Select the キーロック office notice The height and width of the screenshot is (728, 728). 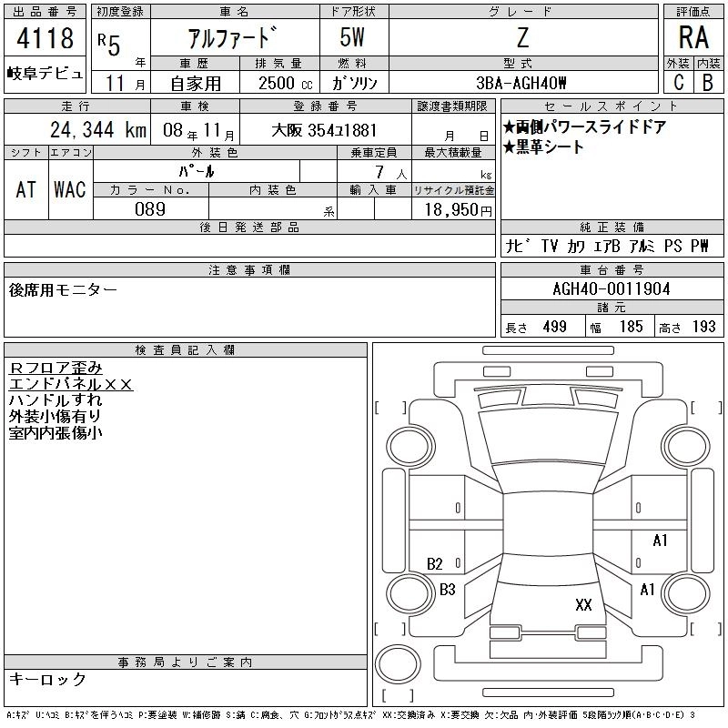[x=47, y=679]
